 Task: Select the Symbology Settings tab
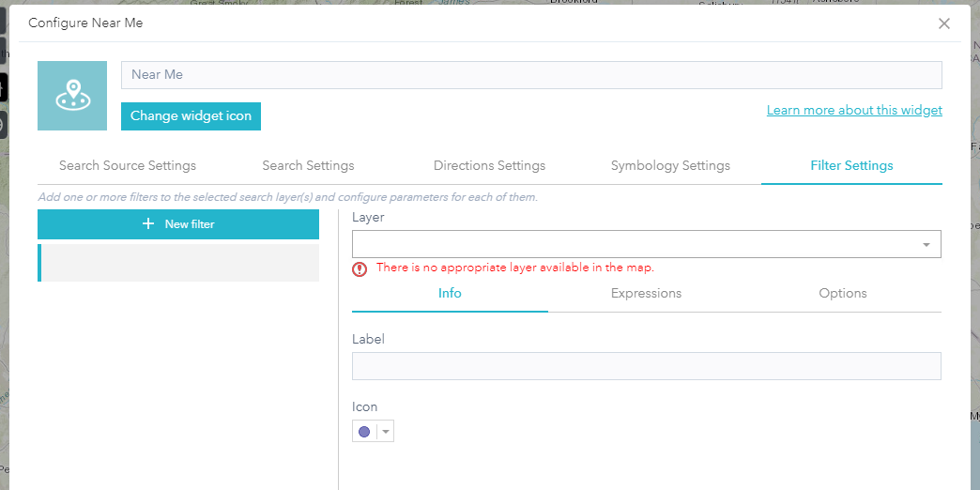(x=670, y=165)
